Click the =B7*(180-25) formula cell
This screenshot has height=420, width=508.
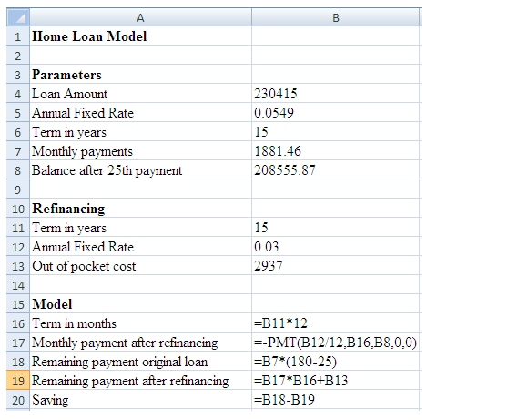(x=336, y=362)
